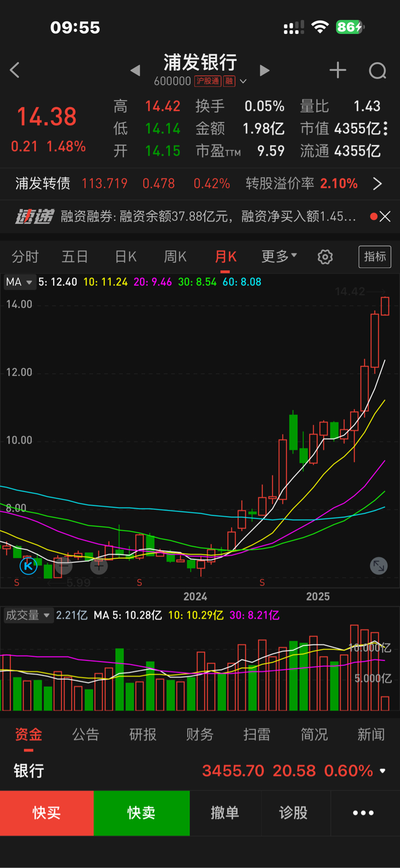Tap the 撤单 cancel order button
This screenshot has width=400, height=868.
[225, 813]
